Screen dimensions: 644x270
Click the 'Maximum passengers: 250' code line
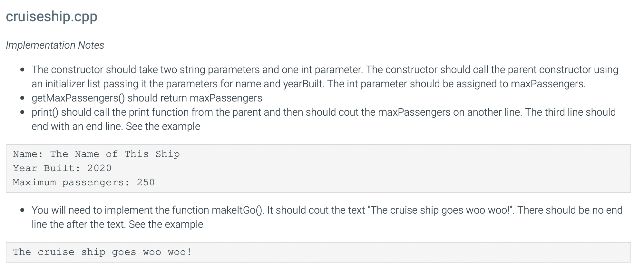click(84, 182)
